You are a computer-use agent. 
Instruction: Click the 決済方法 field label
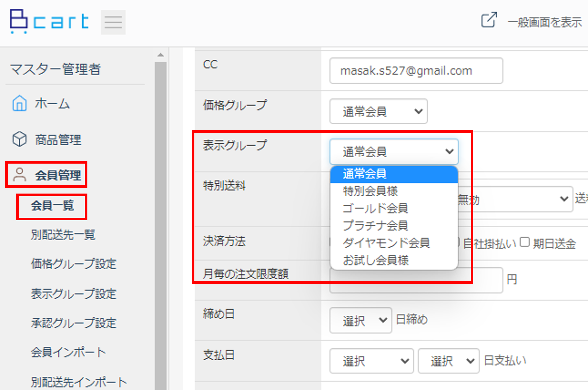[224, 241]
